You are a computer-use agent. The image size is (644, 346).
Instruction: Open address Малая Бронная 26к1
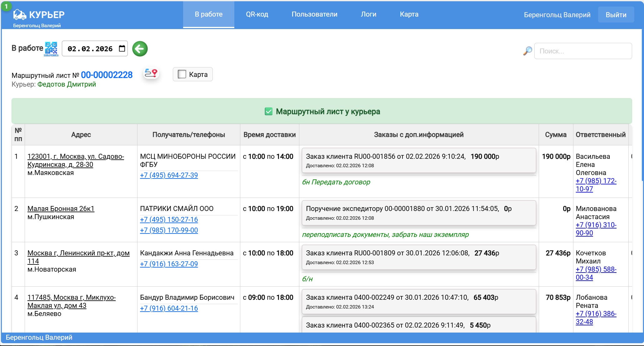point(61,208)
